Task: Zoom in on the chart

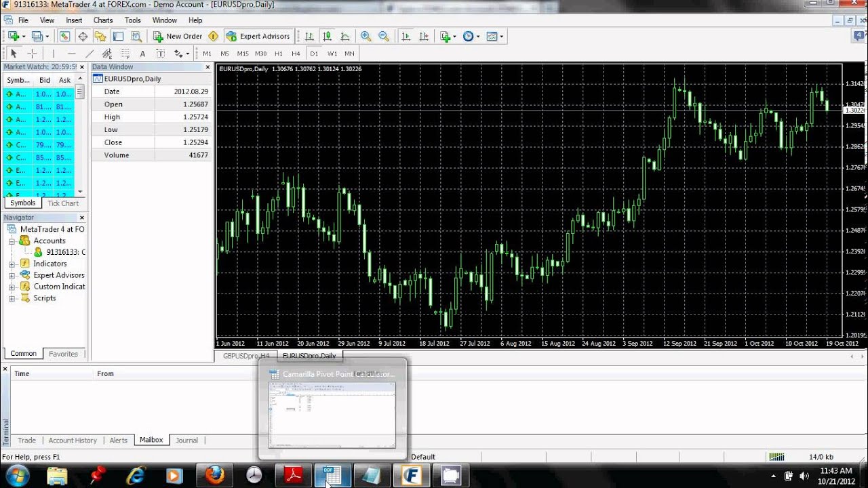Action: click(x=366, y=36)
